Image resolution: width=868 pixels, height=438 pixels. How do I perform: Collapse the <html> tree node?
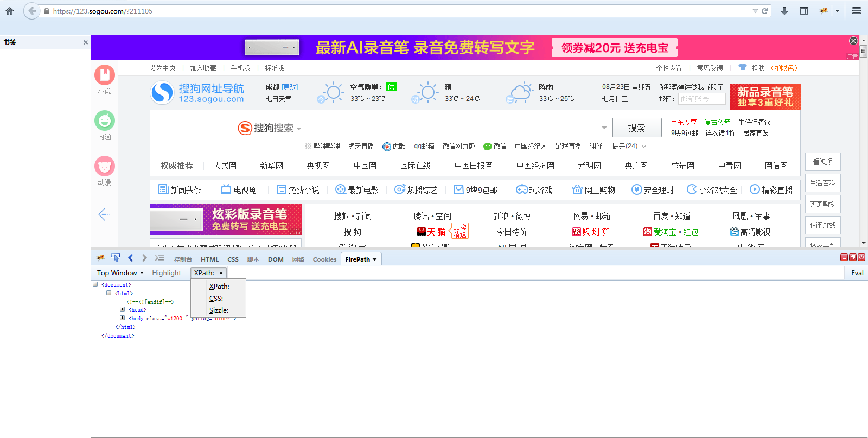click(x=108, y=293)
